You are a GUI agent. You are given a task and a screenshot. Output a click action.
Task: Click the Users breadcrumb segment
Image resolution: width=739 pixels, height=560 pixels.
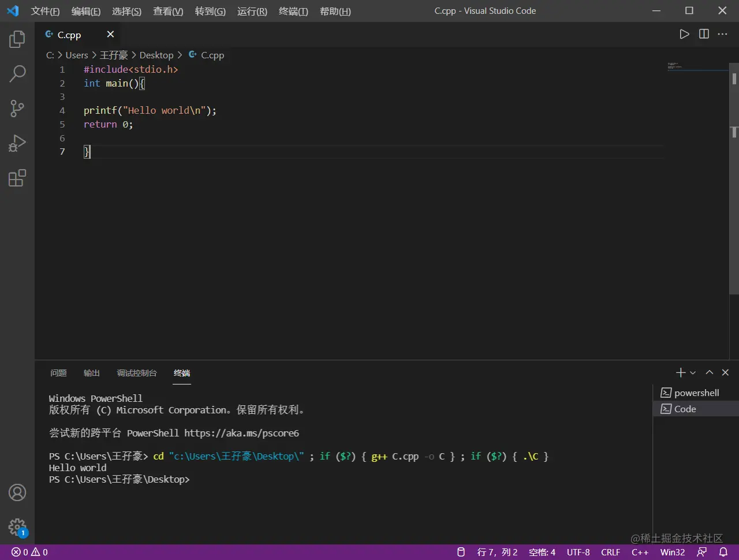pos(77,55)
